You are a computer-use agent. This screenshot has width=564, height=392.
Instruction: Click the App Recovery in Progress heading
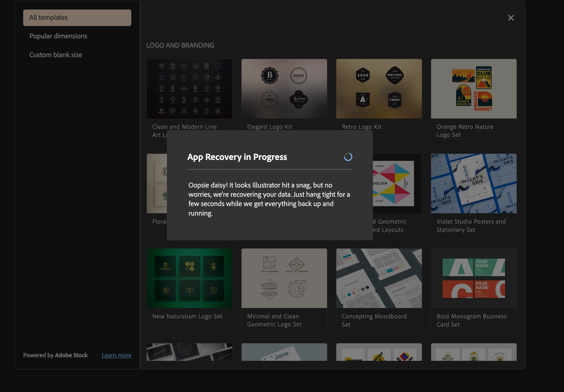pos(237,157)
